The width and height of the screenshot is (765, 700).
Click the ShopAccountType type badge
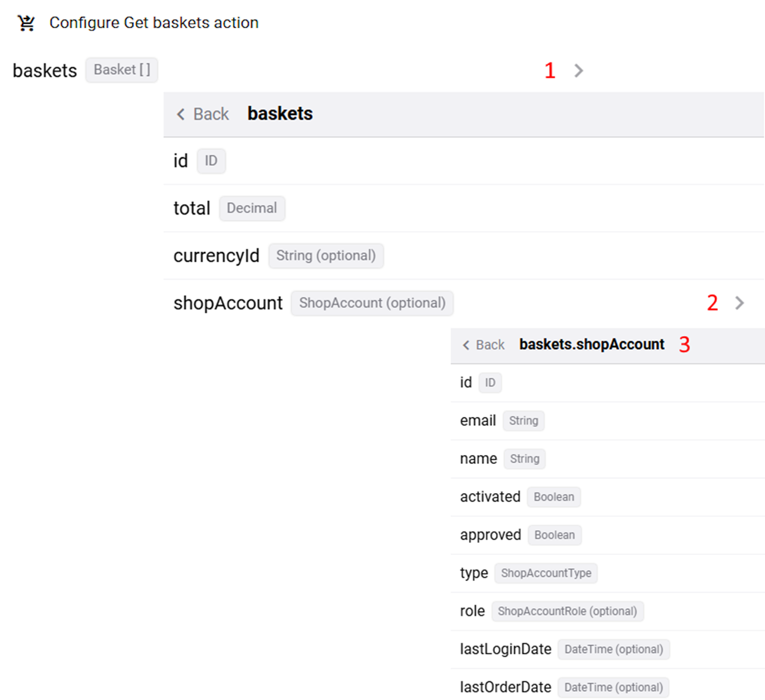(545, 573)
